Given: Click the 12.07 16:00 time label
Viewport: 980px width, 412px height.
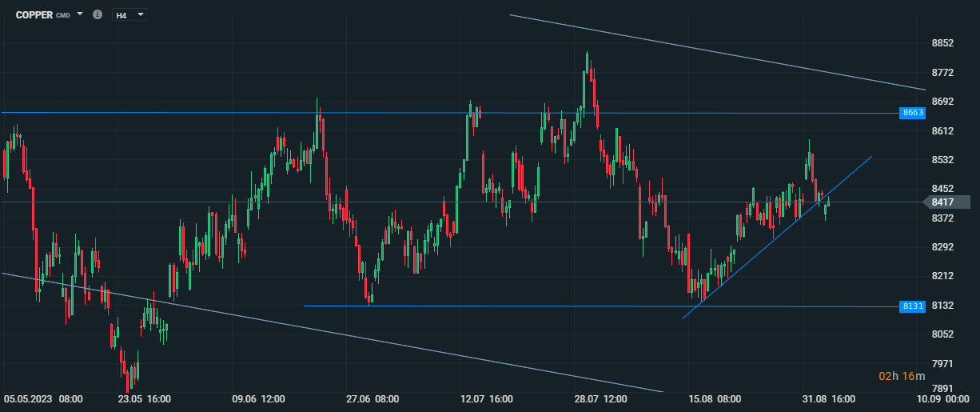Looking at the screenshot, I should tap(488, 398).
